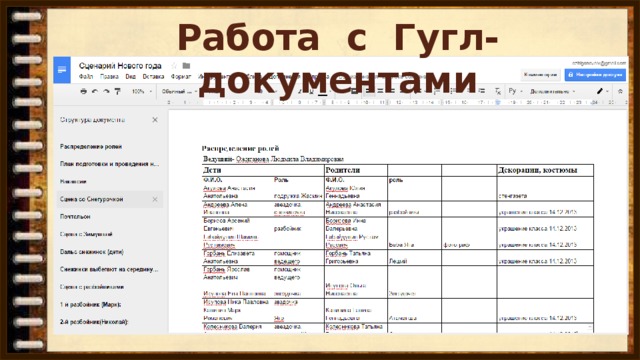Image resolution: width=640 pixels, height=360 pixels.
Task: Click the blue indent marker on ruler
Action: pos(498,102)
